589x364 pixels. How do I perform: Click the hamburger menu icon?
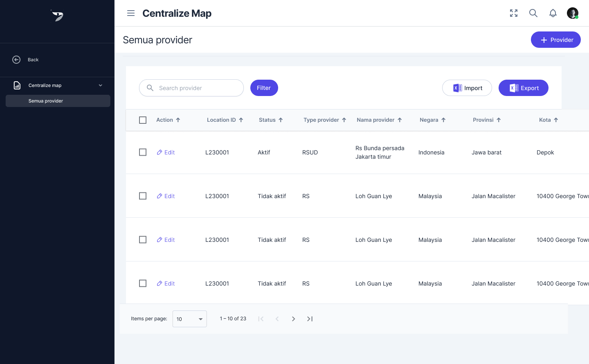[131, 13]
